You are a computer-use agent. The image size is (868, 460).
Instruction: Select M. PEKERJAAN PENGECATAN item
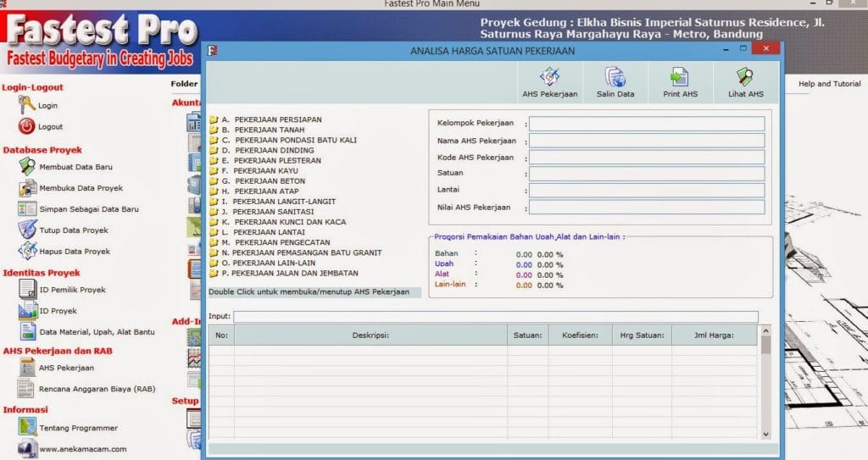click(x=276, y=242)
